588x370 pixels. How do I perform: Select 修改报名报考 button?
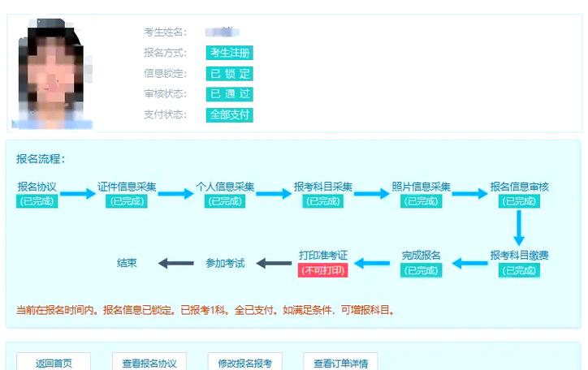tap(245, 363)
